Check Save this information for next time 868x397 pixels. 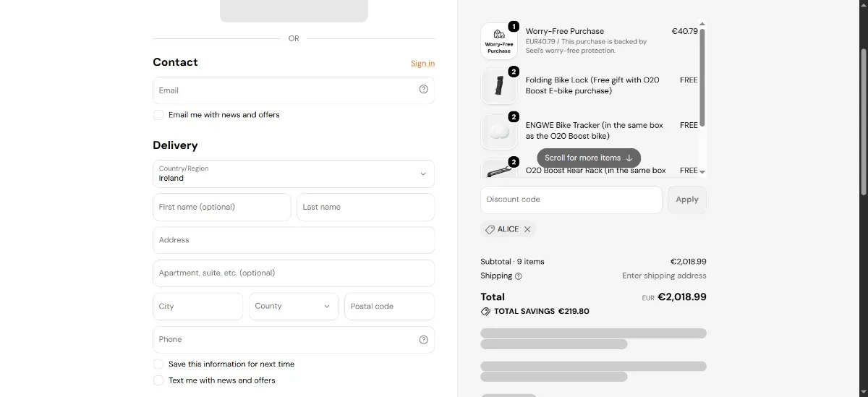point(158,364)
